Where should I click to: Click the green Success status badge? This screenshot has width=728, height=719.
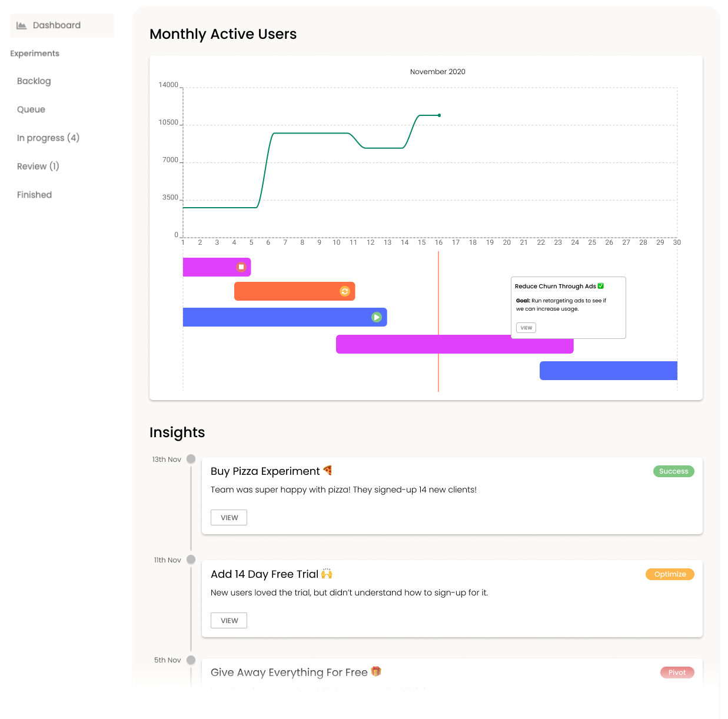click(x=673, y=471)
